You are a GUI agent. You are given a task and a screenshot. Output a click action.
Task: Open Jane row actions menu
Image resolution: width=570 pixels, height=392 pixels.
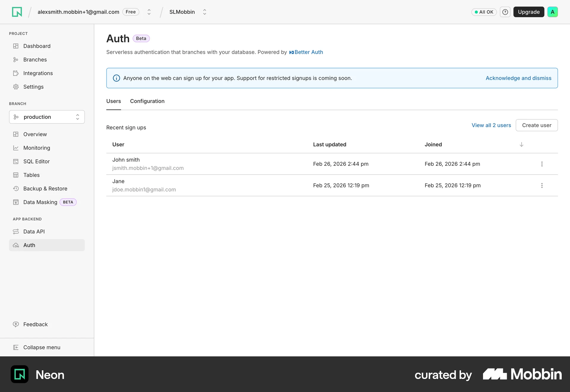pos(542,185)
